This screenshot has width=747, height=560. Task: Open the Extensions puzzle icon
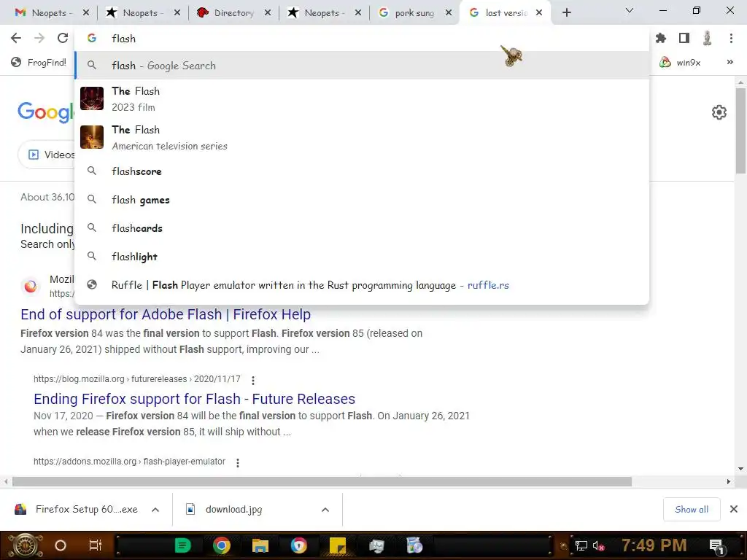pyautogui.click(x=661, y=38)
